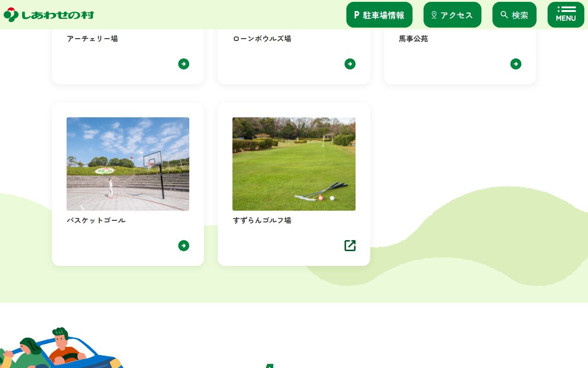Viewport: 588px width, 368px height.
Task: Click the しあわせの村 site logo
Action: coord(49,15)
